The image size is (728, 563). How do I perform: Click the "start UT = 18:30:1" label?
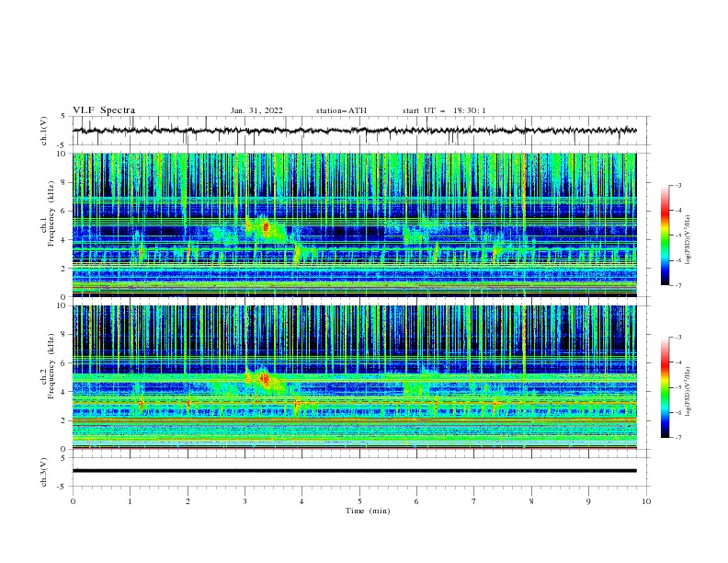pos(444,110)
